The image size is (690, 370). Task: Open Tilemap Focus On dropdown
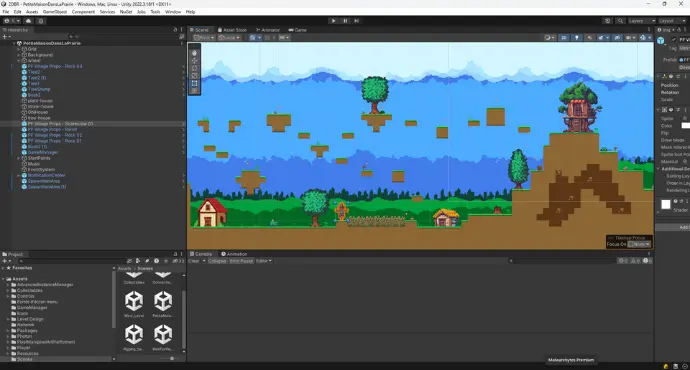tap(639, 244)
